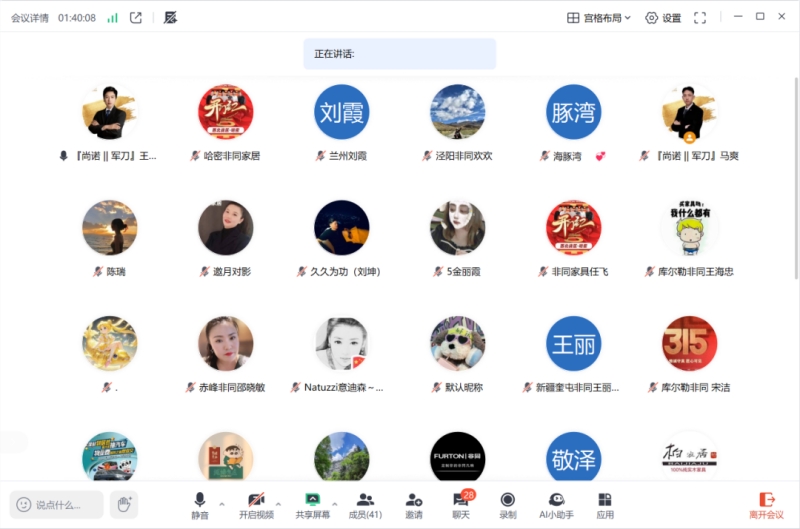Enter fullscreen mode via the top bar icon

pyautogui.click(x=700, y=18)
